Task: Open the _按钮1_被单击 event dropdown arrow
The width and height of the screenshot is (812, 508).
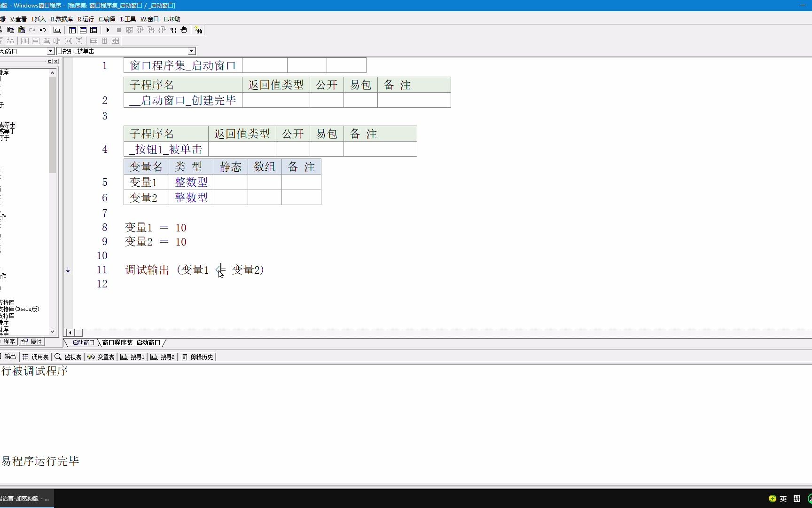Action: pos(191,51)
